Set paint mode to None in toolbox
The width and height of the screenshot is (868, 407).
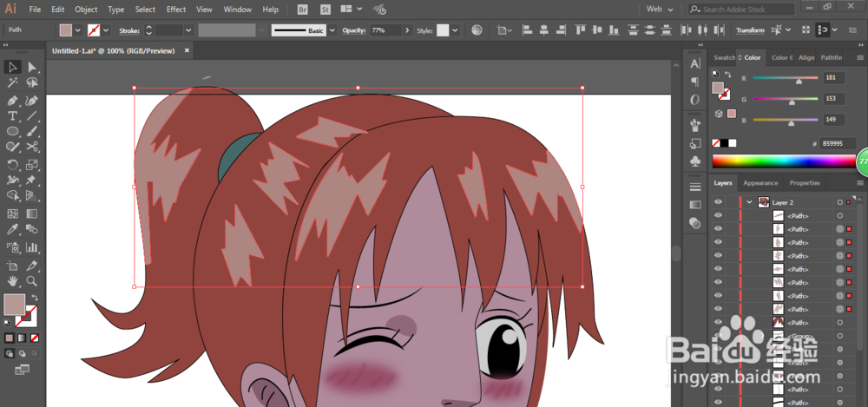point(35,338)
